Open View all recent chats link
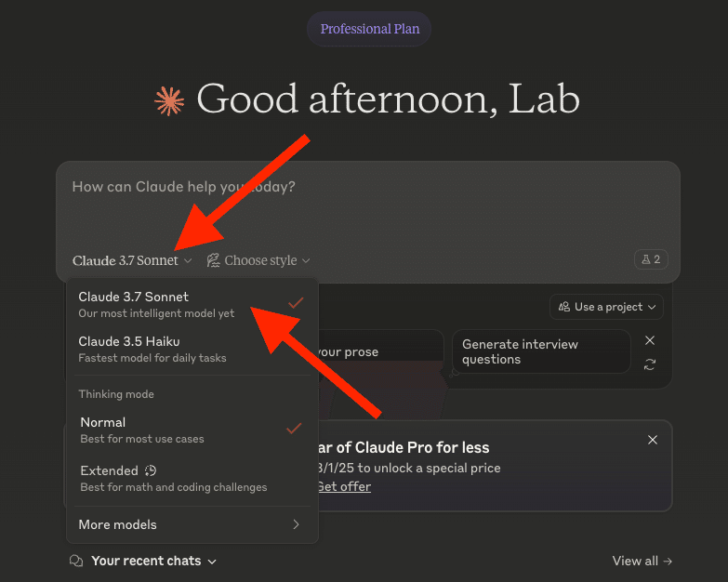Viewport: 728px width, 582px height. pyautogui.click(x=642, y=562)
